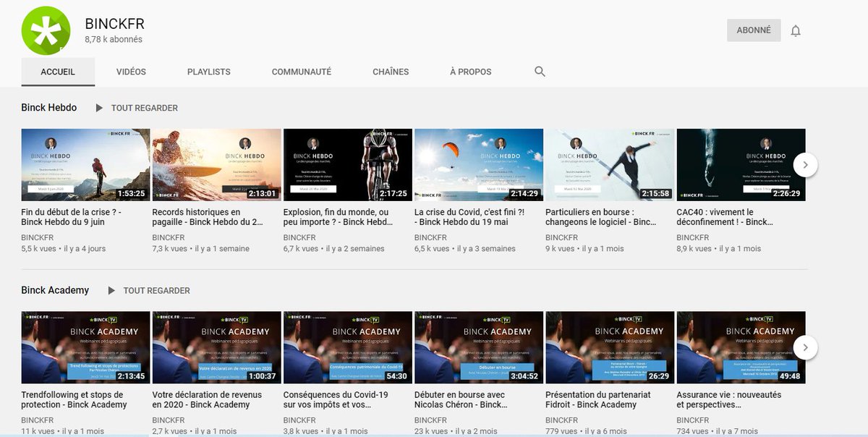Open the COMMUNAUTÉ tab
This screenshot has height=437, width=868.
click(302, 72)
